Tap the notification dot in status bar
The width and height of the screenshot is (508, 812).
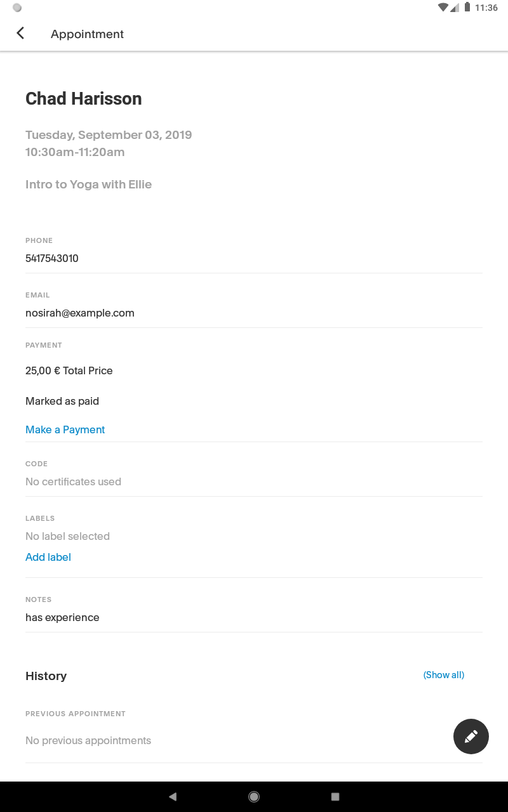pos(17,8)
